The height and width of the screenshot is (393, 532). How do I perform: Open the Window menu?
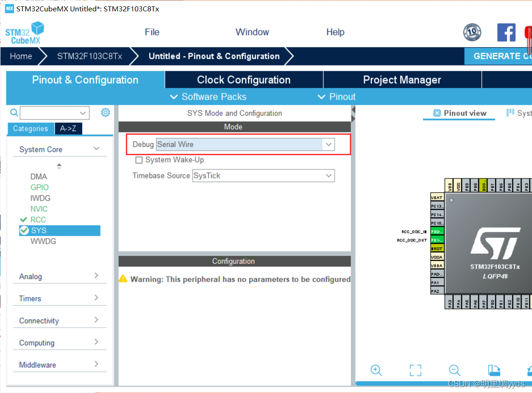(252, 32)
